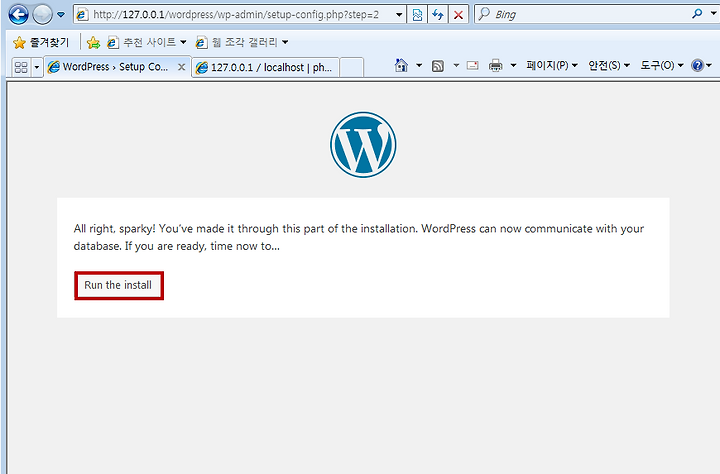
Task: Expand the feeds dropdown arrow
Action: [456, 66]
